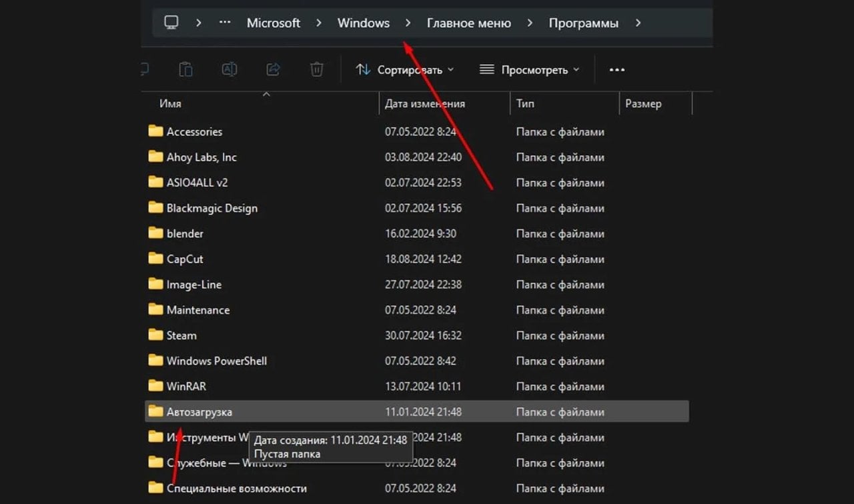Viewport: 854px width, 504px height.
Task: Expand the chevron after Microsoft in breadcrumb
Action: point(319,23)
